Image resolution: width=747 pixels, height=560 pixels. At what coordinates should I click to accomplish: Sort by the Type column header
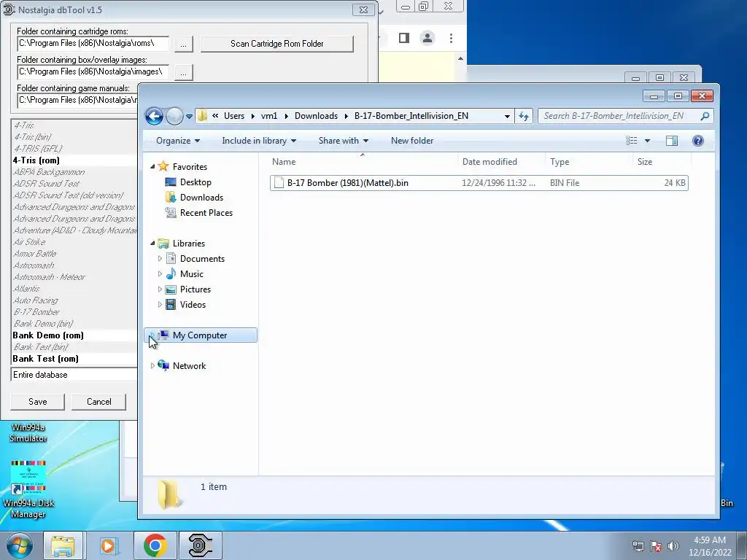589,161
